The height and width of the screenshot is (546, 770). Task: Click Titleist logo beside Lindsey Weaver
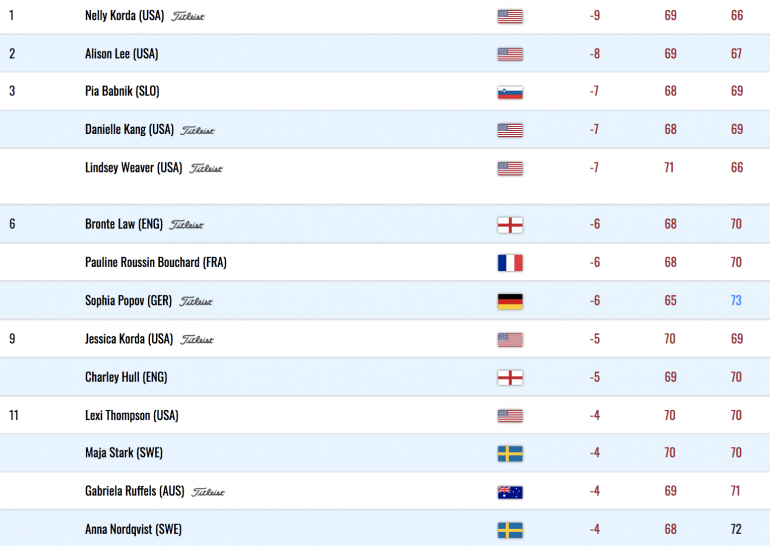(206, 168)
